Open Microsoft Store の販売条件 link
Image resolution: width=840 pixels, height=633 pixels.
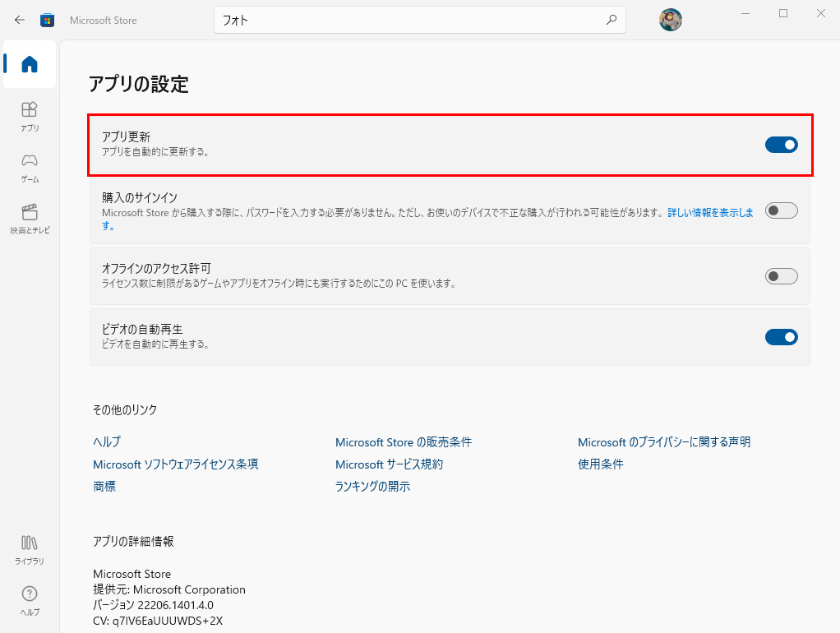pos(404,442)
